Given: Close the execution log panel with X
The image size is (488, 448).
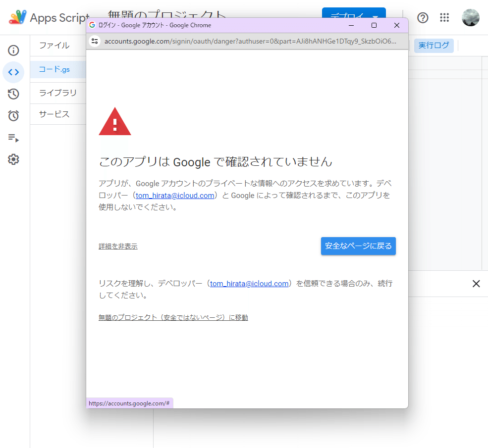Looking at the screenshot, I should 476,284.
